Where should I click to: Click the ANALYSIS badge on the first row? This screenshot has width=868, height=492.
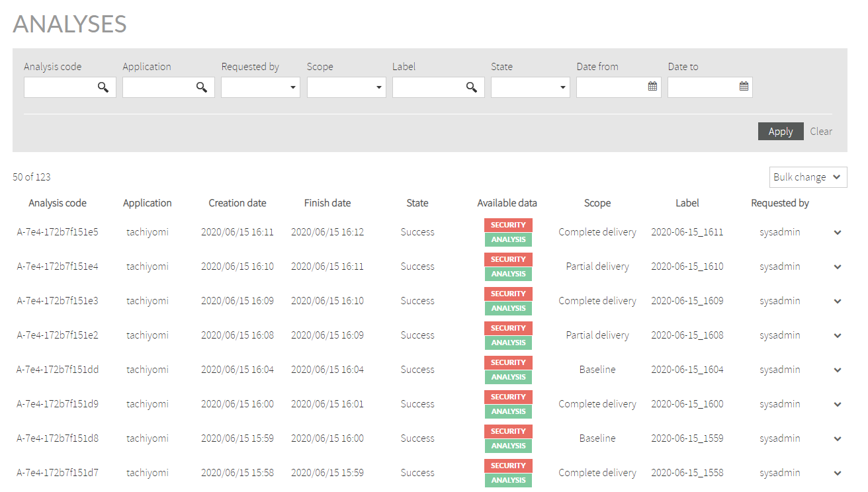point(507,239)
